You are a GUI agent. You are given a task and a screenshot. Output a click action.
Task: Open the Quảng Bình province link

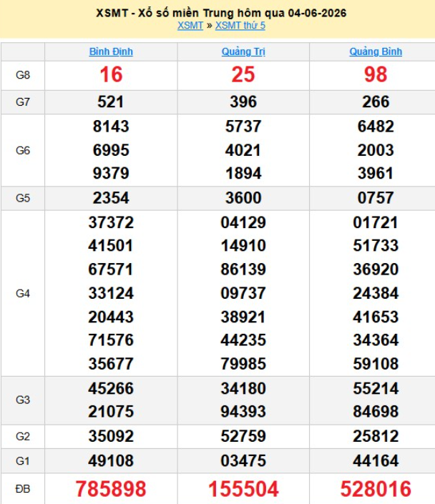[x=376, y=51]
